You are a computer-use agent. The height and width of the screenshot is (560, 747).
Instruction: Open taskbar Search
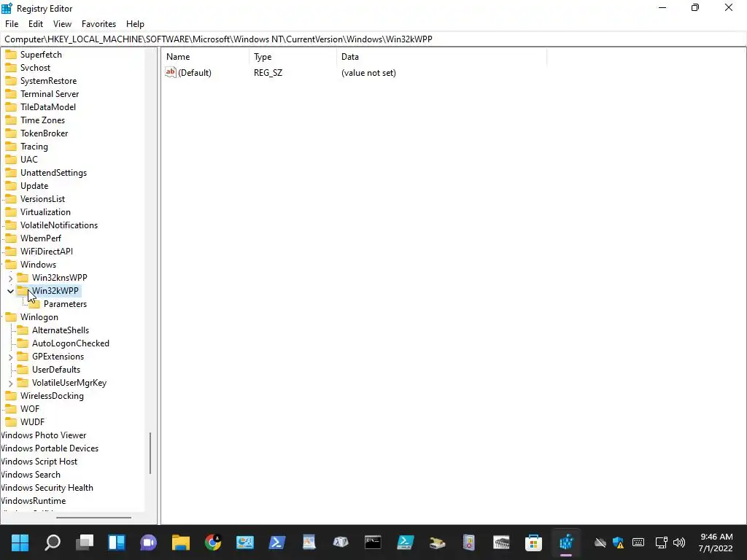(53, 542)
